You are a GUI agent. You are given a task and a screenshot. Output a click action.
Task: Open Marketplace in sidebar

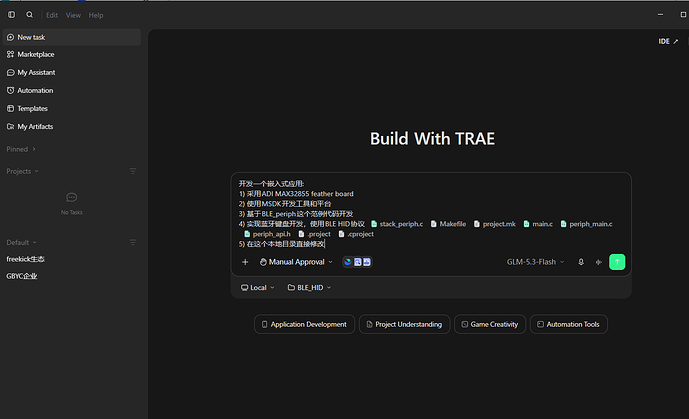pyautogui.click(x=72, y=54)
